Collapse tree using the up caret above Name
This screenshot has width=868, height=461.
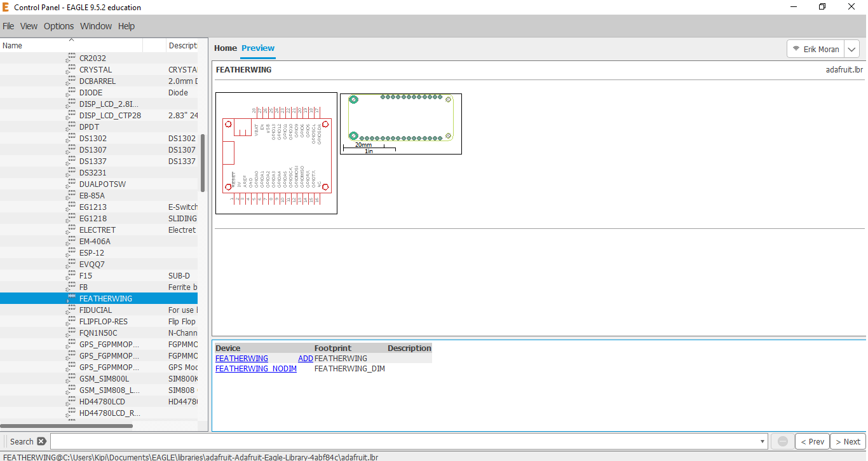(x=71, y=39)
